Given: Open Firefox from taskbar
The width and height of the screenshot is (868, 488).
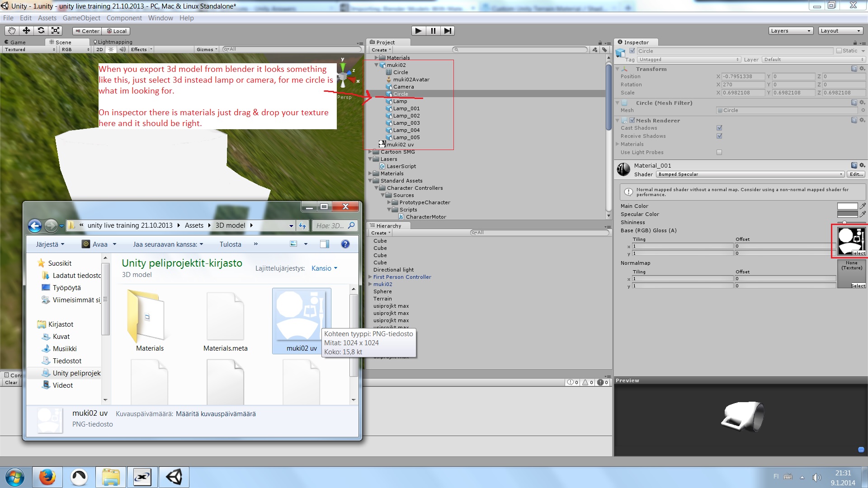Looking at the screenshot, I should coord(47,477).
